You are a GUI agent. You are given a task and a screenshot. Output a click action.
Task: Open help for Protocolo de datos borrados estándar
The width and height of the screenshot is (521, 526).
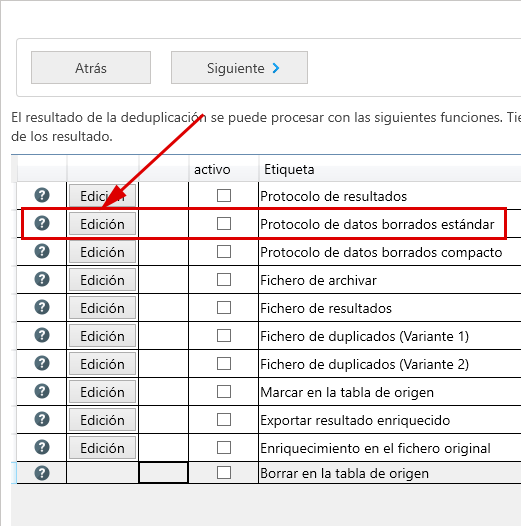(42, 223)
